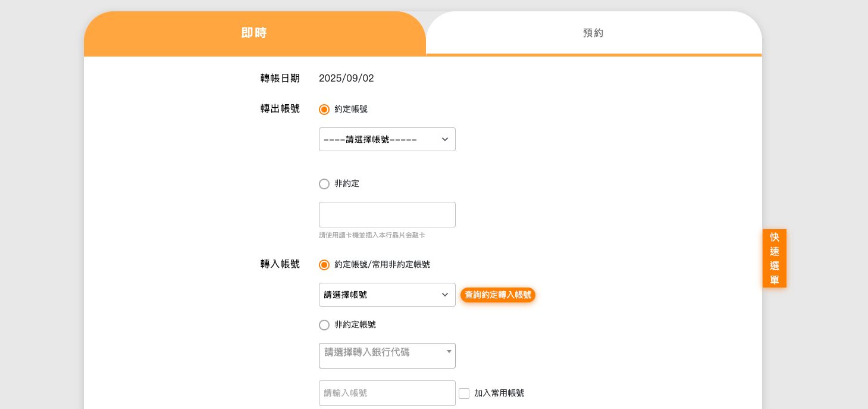This screenshot has height=409, width=868.
Task: Click the 2025/09/02 transfer date value
Action: (x=346, y=79)
